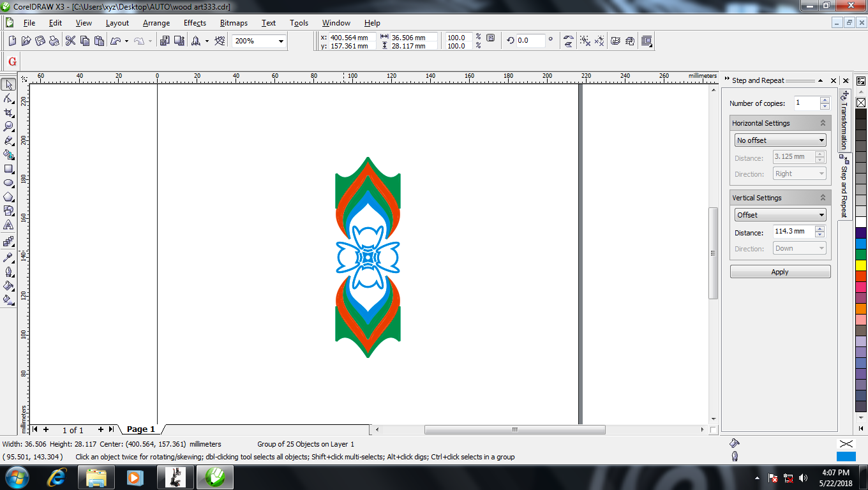Select the Smart Fill tool
868x490 pixels.
click(x=8, y=154)
